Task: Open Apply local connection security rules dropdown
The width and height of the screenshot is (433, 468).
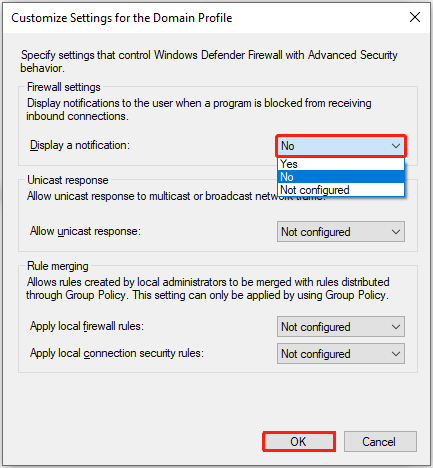Action: click(341, 354)
